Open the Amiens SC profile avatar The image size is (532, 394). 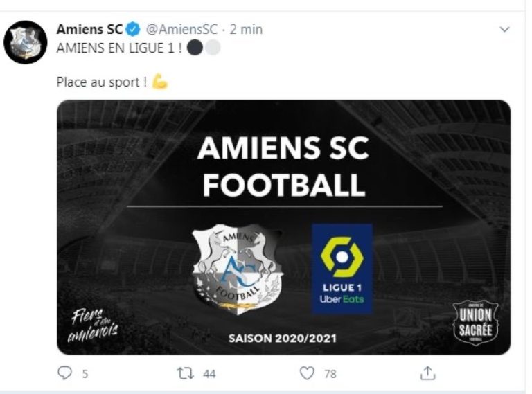coord(26,42)
